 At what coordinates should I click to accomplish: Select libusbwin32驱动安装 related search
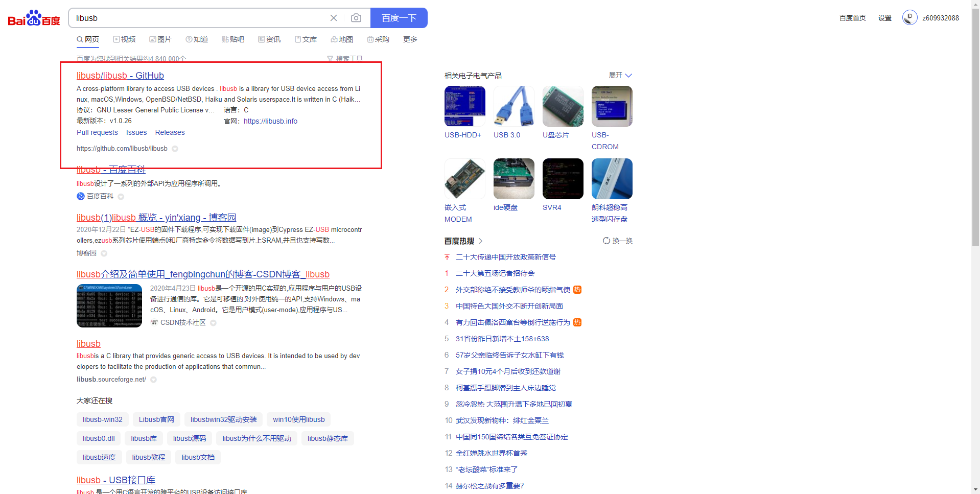point(224,419)
